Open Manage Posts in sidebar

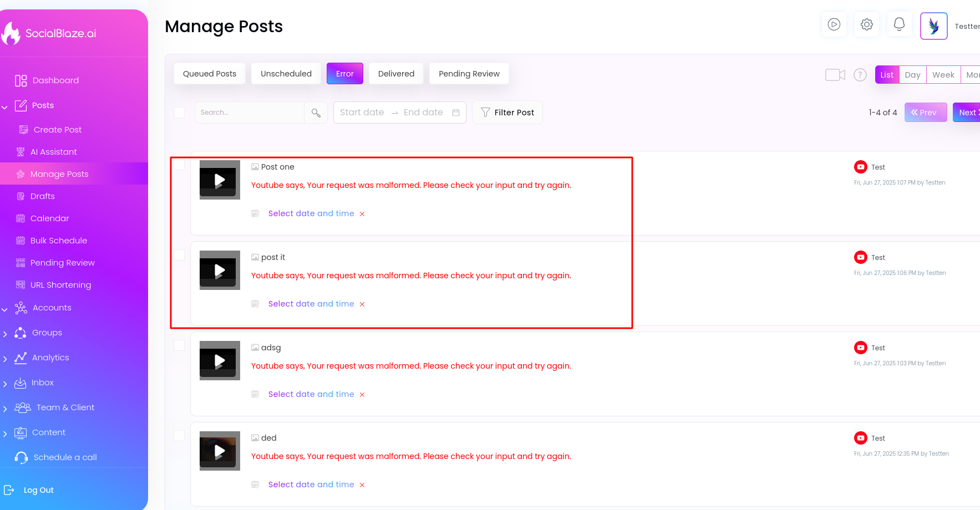(x=74, y=174)
